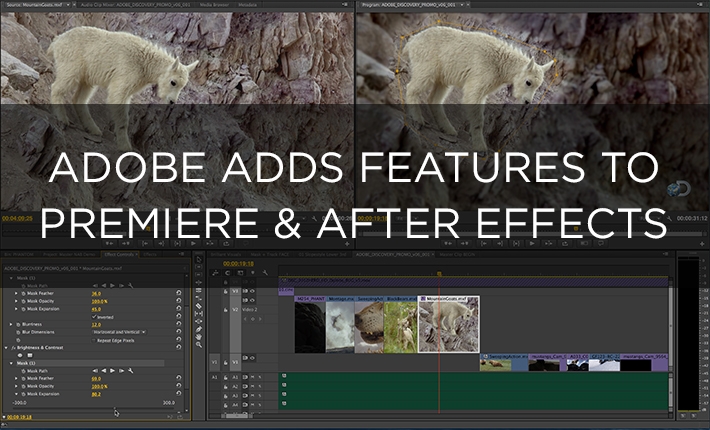Image resolution: width=710 pixels, height=430 pixels.
Task: Select the Slide tool in toolbar
Action: 198,321
